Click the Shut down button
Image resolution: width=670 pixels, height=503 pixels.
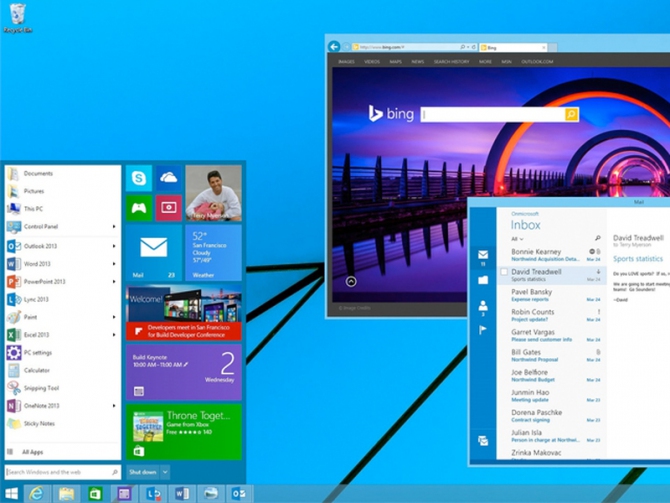pyautogui.click(x=143, y=472)
